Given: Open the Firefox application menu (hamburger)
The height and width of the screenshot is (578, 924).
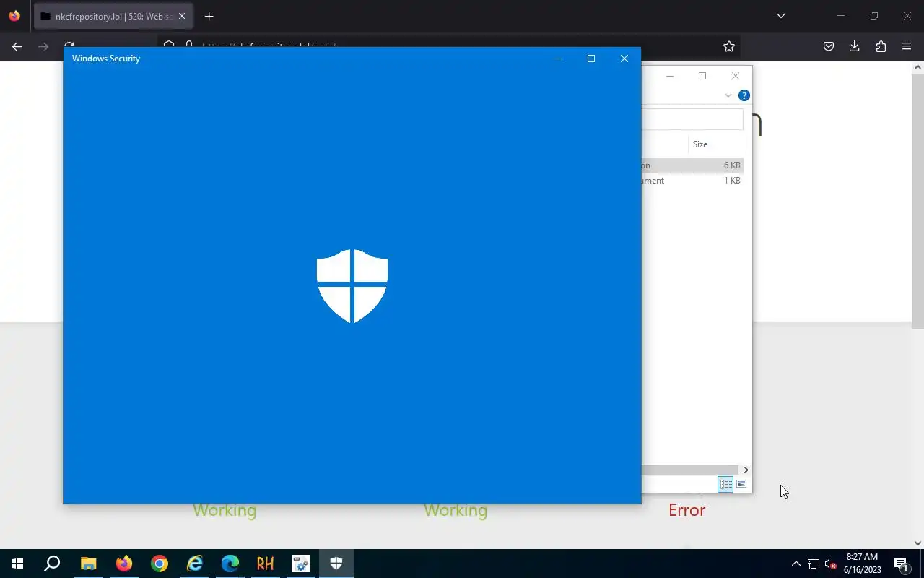Looking at the screenshot, I should [x=907, y=46].
